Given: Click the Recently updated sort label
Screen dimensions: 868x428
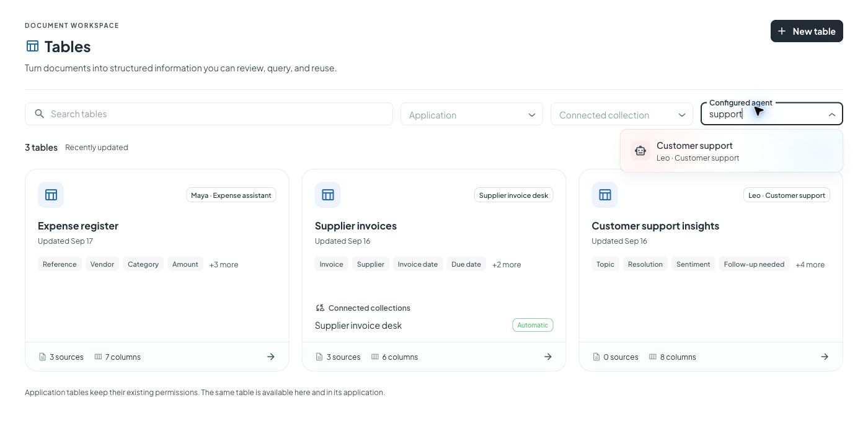Looking at the screenshot, I should pos(97,148).
